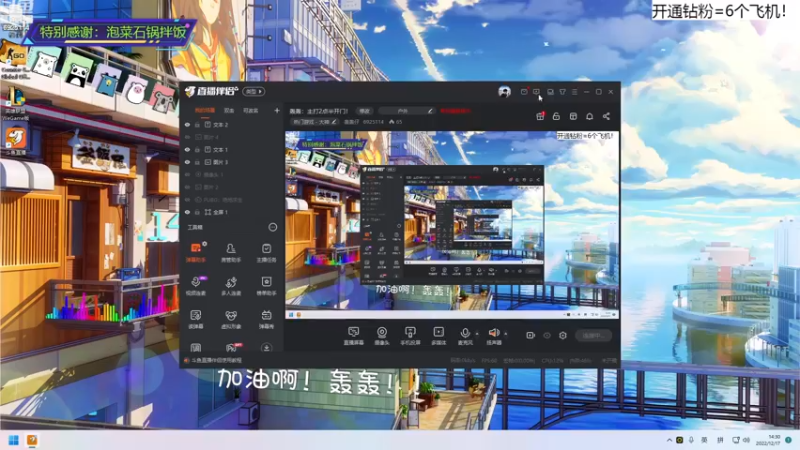Open the hamburger menu in title bar
Screen dimensions: 800x450
coord(574,92)
